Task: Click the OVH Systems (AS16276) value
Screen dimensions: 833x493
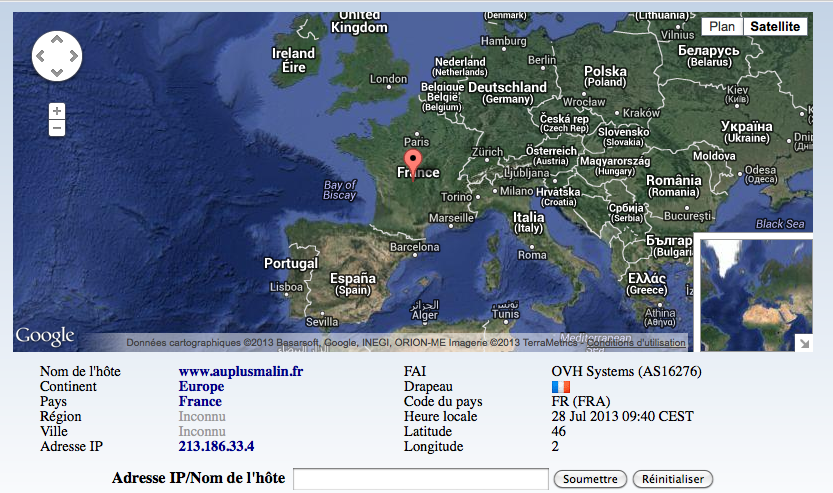Action: (626, 371)
